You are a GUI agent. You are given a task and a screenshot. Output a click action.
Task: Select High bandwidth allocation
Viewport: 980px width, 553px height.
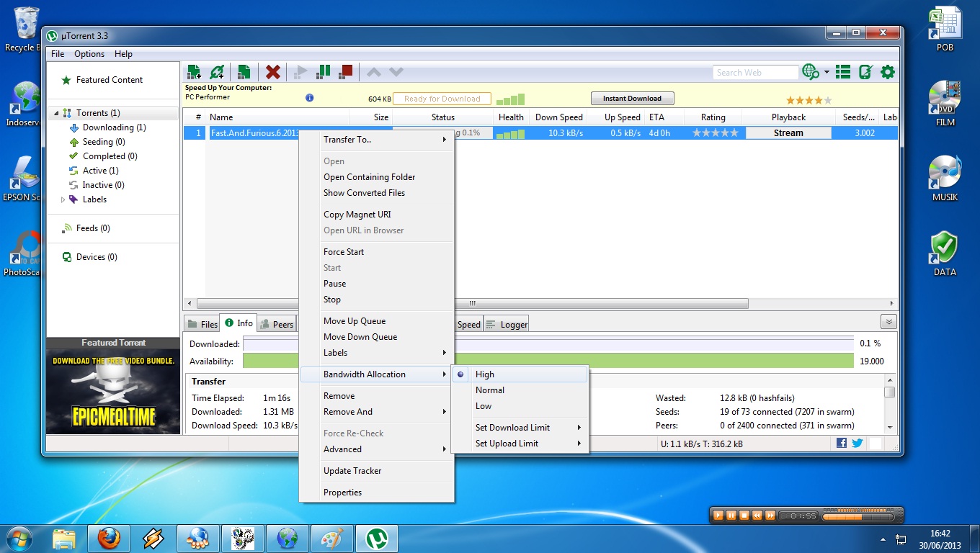[520, 374]
